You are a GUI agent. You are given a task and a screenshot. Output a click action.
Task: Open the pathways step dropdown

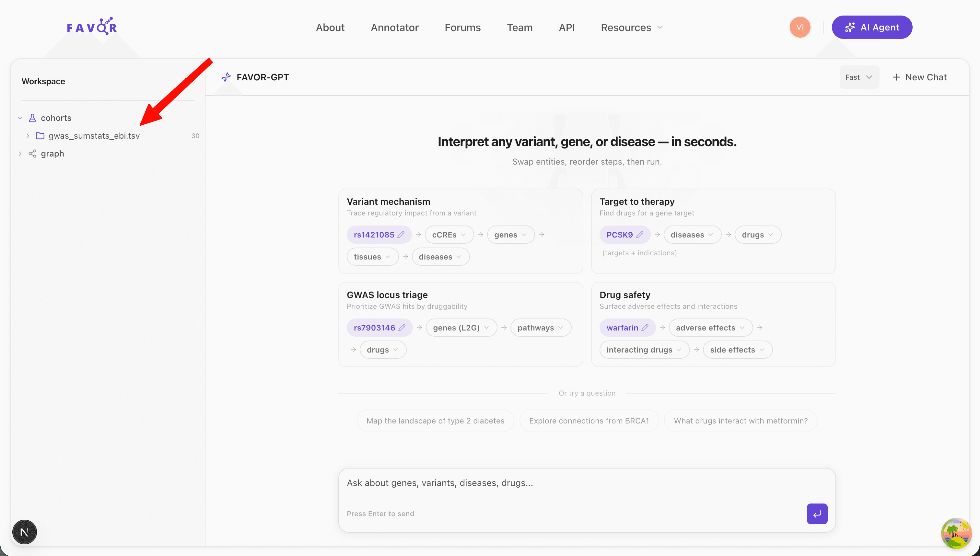point(541,328)
